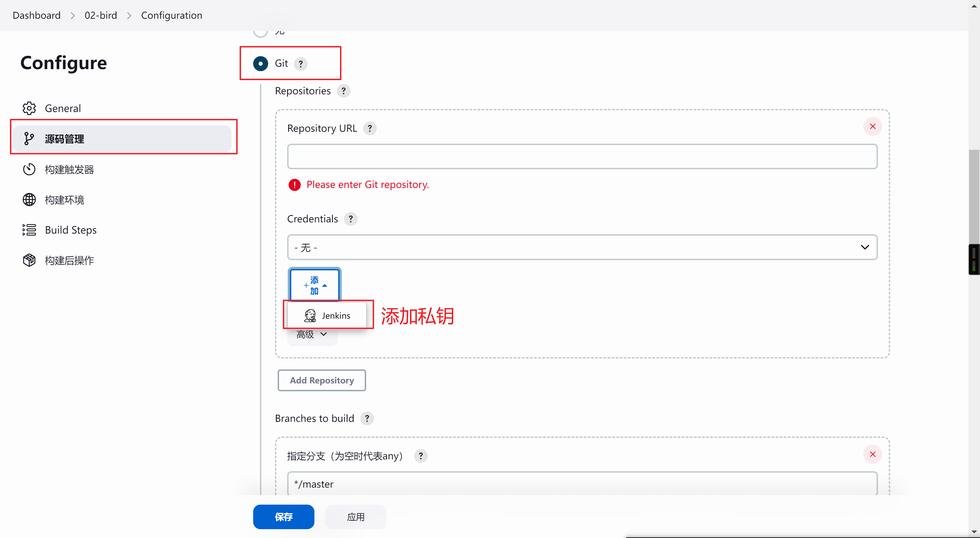Click the 源码管理 branch icon
Image resolution: width=980 pixels, height=538 pixels.
pos(29,139)
